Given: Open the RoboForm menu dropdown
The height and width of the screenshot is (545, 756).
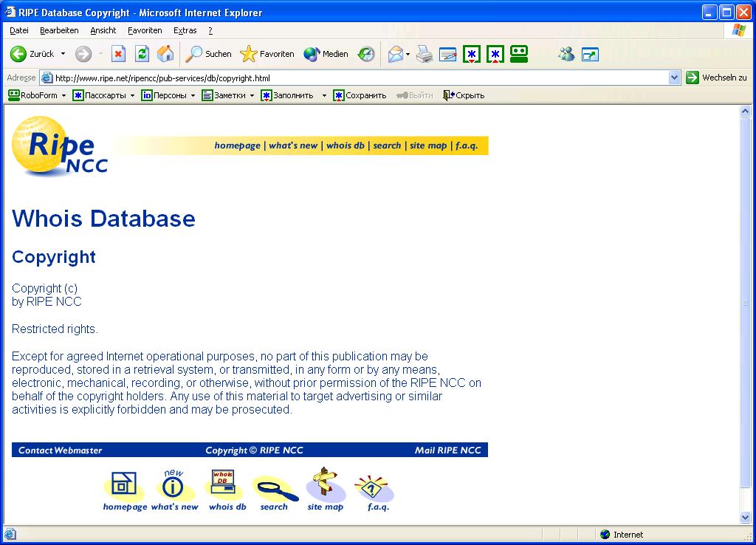Looking at the screenshot, I should pyautogui.click(x=63, y=95).
